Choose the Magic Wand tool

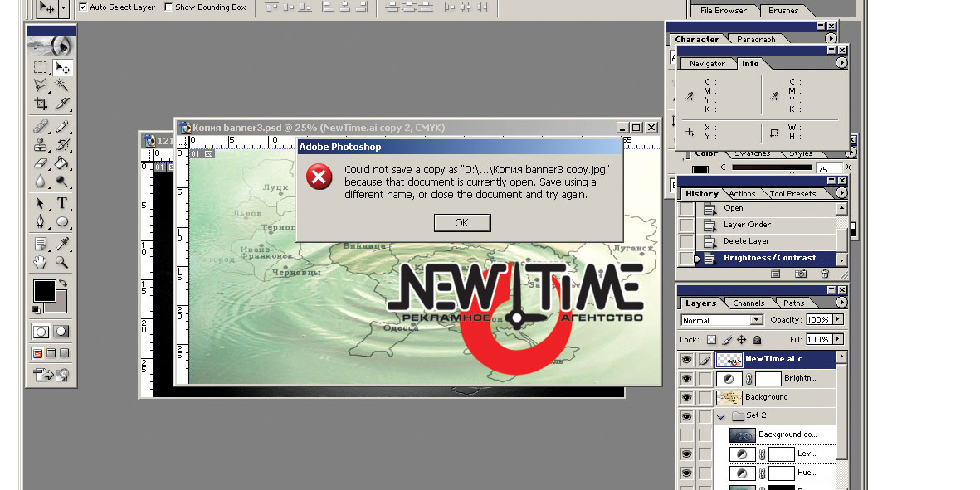[62, 85]
